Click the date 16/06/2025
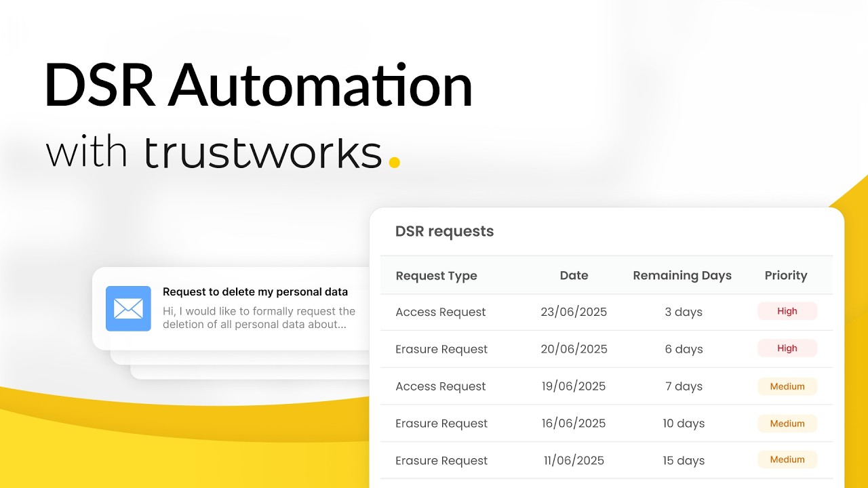The height and width of the screenshot is (488, 868). coord(574,424)
